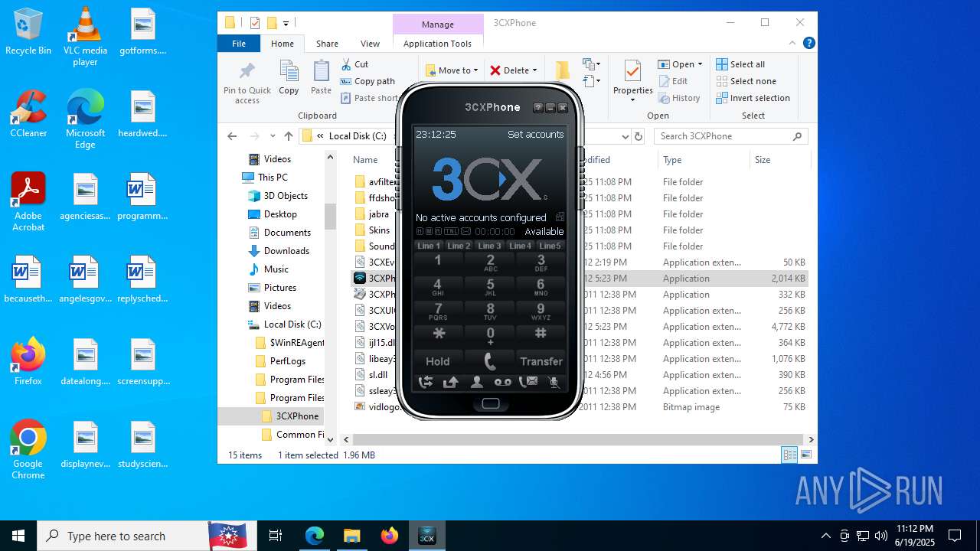Open contacts person icon on 3CXPhone

476,382
